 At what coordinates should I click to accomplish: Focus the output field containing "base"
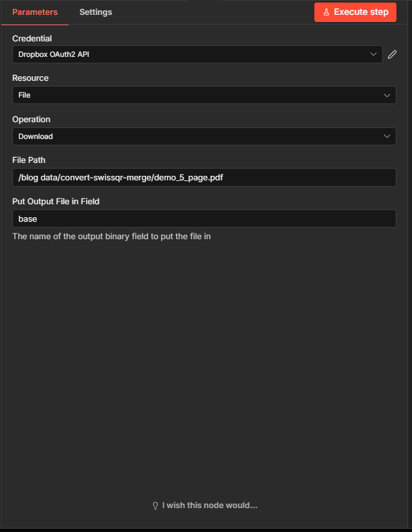204,218
